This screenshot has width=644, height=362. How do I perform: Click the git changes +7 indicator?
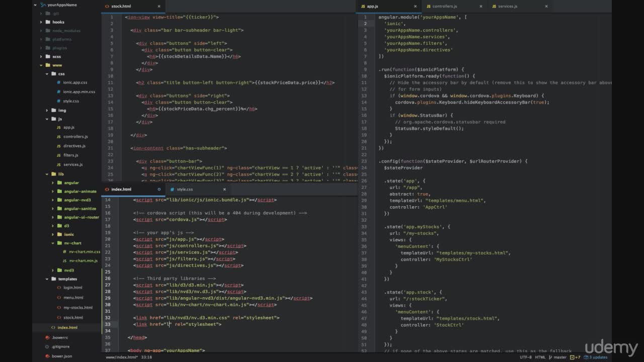click(575, 357)
